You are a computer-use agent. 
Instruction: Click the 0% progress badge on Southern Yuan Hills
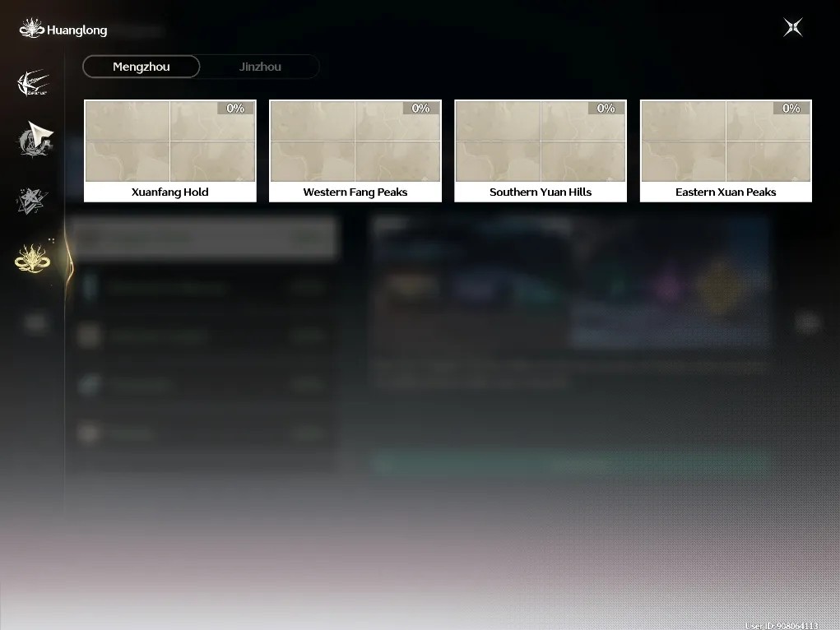(606, 109)
